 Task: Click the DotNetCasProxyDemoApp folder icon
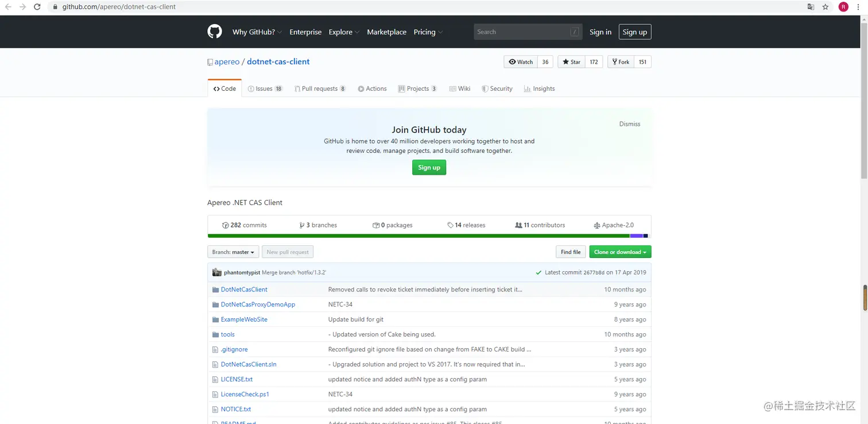[216, 304]
